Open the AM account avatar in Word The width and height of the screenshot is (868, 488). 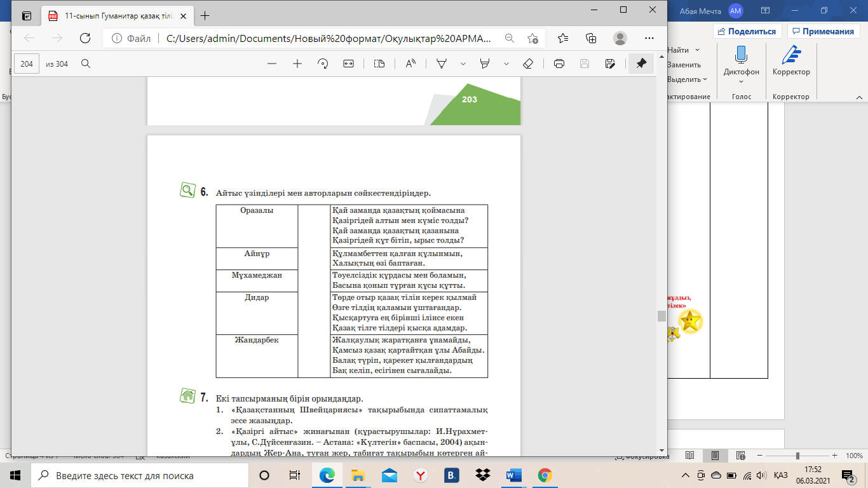(x=736, y=10)
